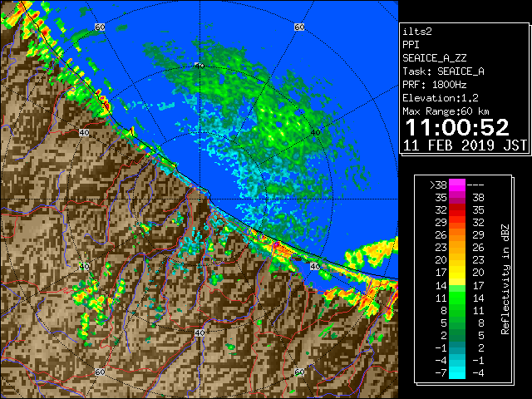Click the '60' range label on southwest land

point(100,372)
